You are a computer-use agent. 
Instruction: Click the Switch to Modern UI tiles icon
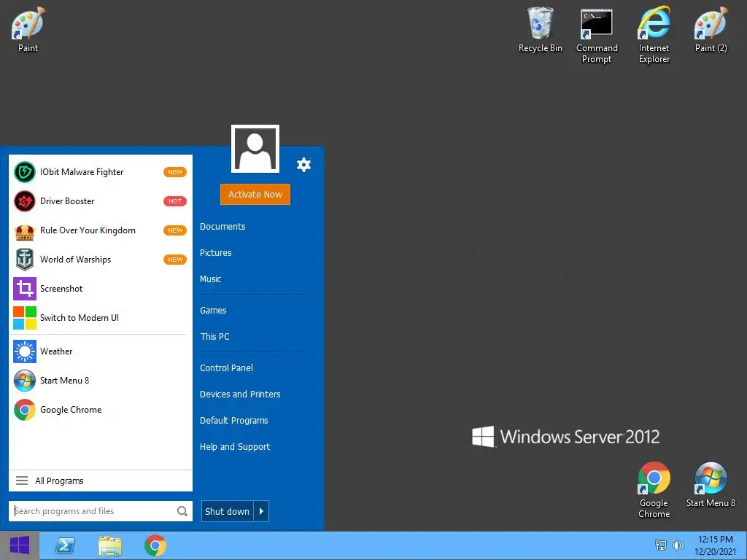coord(24,318)
